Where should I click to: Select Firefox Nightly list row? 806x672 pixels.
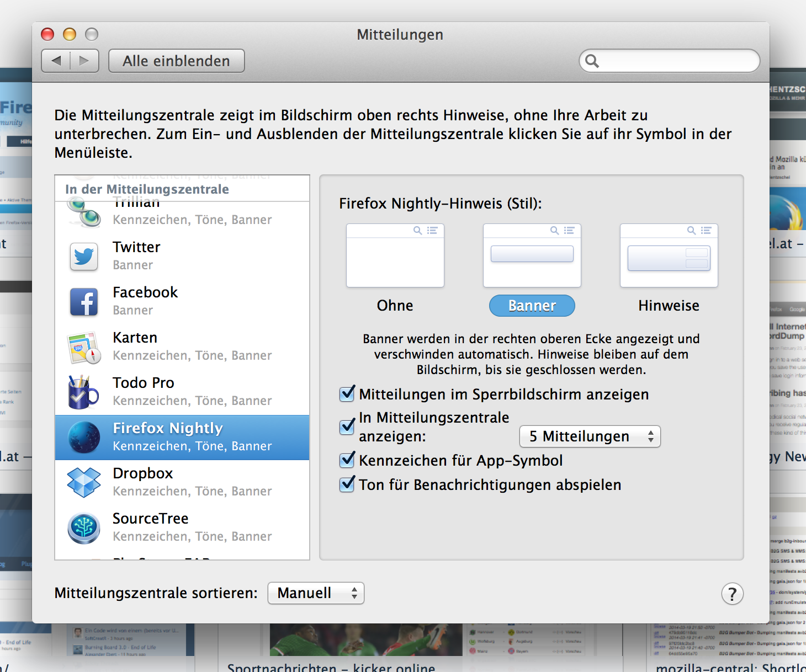[182, 438]
